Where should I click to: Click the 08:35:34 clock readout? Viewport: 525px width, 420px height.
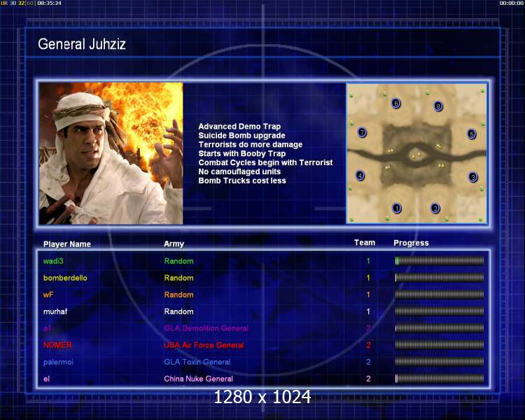(49, 3)
